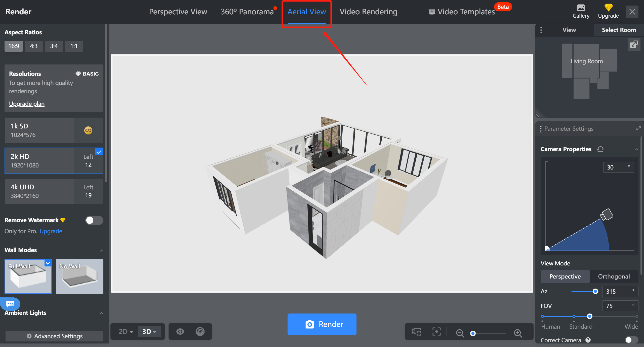Click the zoom in magnifier icon
Image resolution: width=644 pixels, height=347 pixels.
point(518,333)
